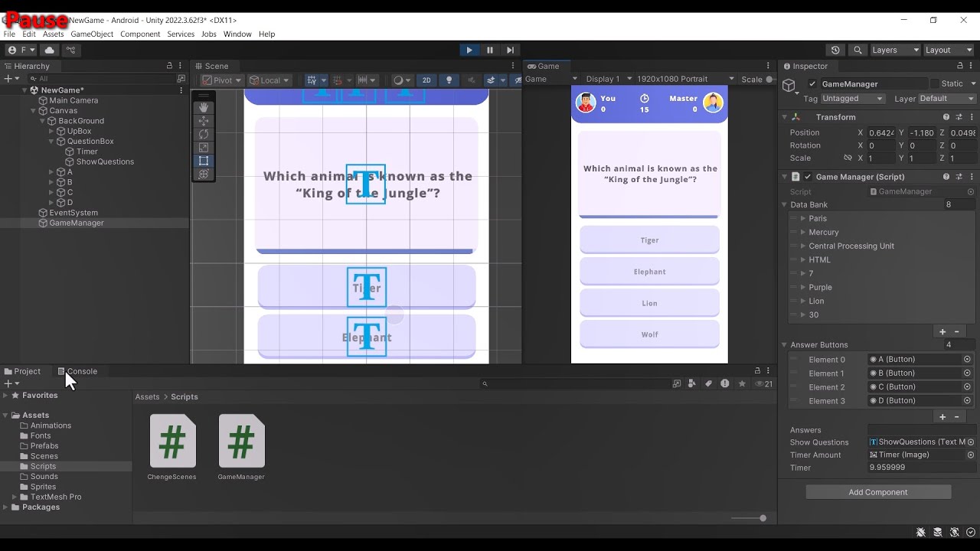Toggle scene lighting bulb icon
Screen dimensions: 980x551
449,80
